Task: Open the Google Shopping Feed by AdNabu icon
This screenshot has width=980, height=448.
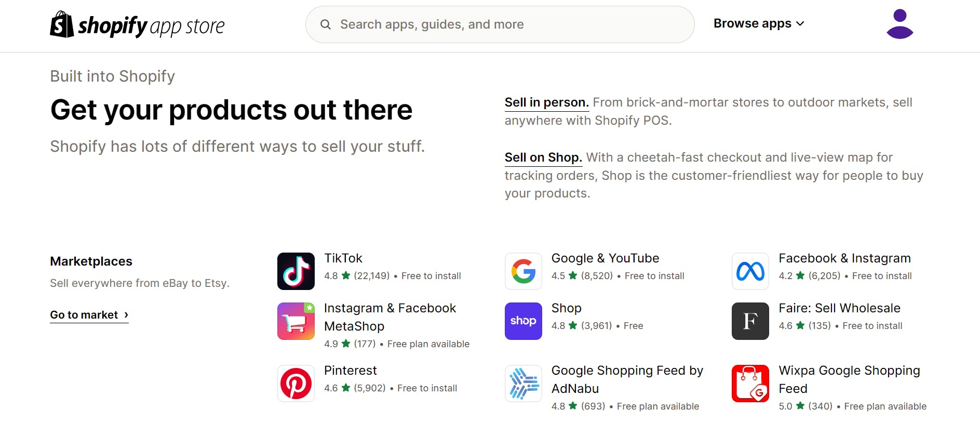Action: tap(523, 383)
